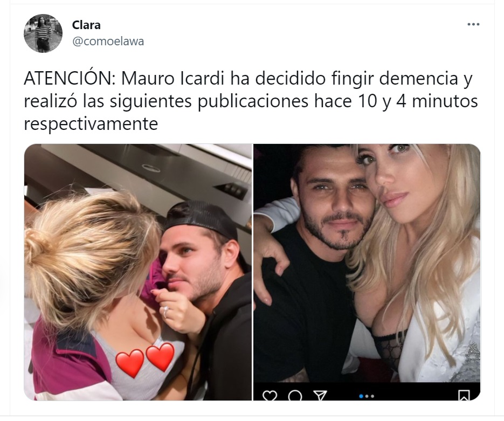Click the tweet text starting with ATENCIÓN

click(x=251, y=101)
